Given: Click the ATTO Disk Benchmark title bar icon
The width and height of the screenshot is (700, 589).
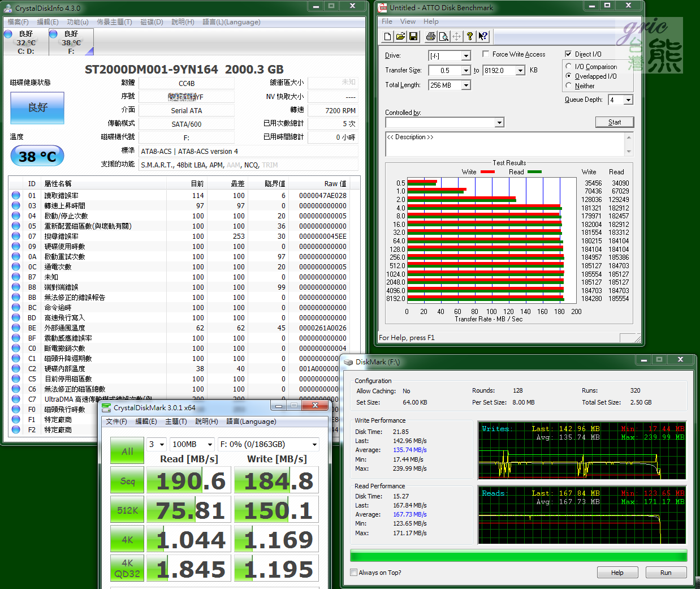Looking at the screenshot, I should pos(383,7).
